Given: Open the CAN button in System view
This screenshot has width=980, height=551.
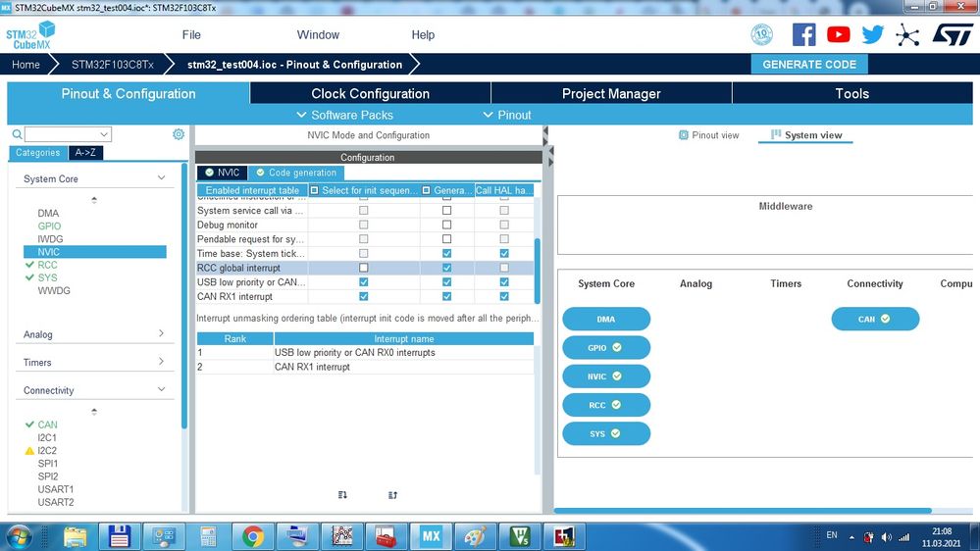Looking at the screenshot, I should pyautogui.click(x=875, y=319).
